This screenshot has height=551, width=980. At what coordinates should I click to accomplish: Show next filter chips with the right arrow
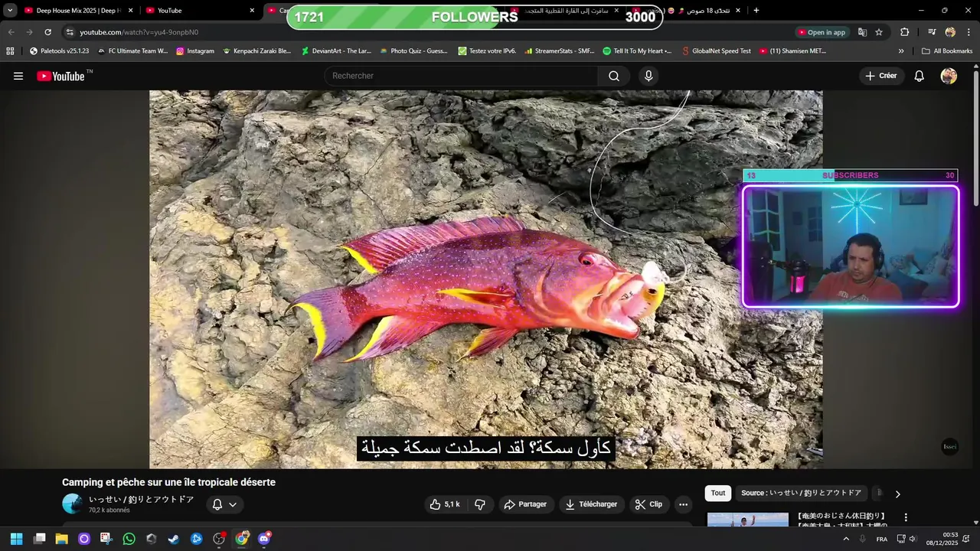897,494
